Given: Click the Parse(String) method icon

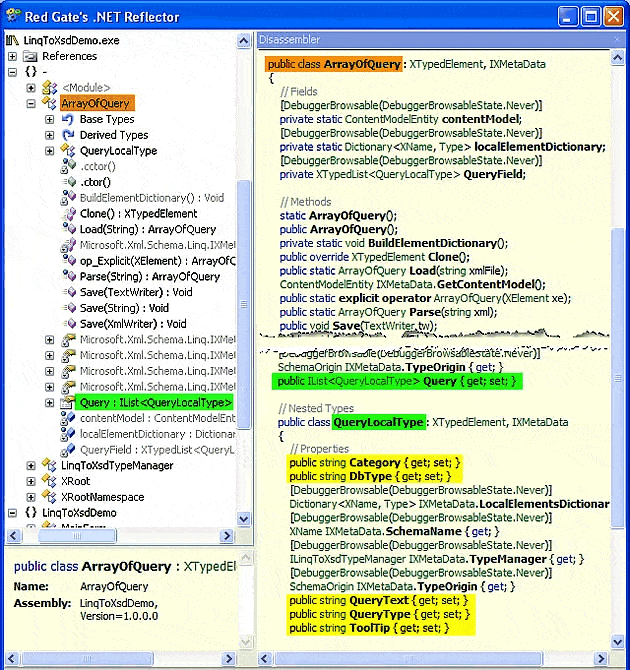Looking at the screenshot, I should point(70,276).
